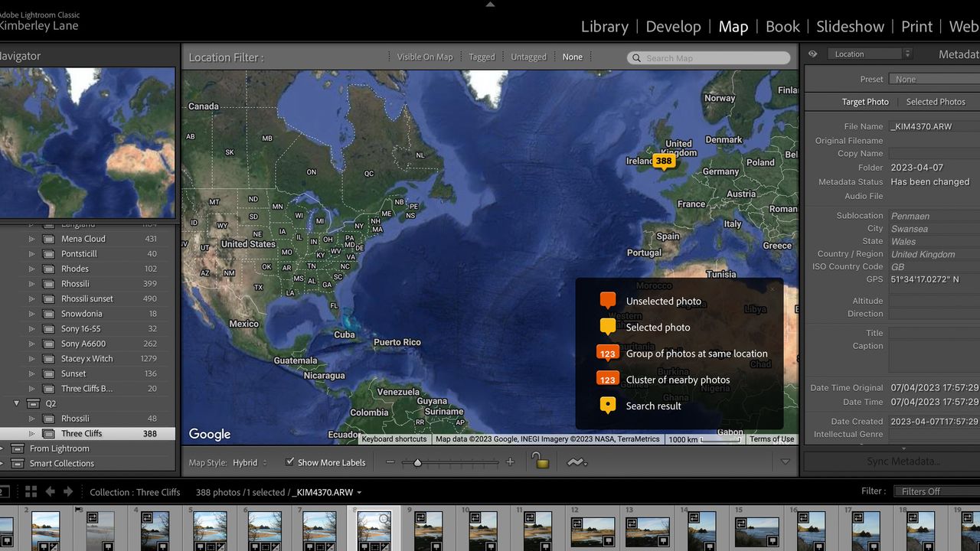
Task: Click the Cluster of nearby photos 123 icon
Action: coord(608,379)
